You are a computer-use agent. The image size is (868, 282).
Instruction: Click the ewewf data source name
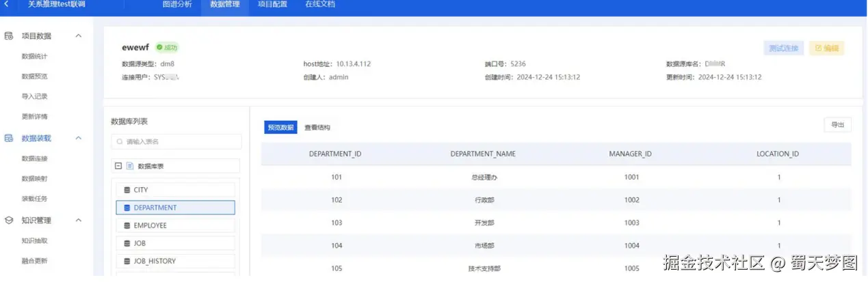[135, 47]
